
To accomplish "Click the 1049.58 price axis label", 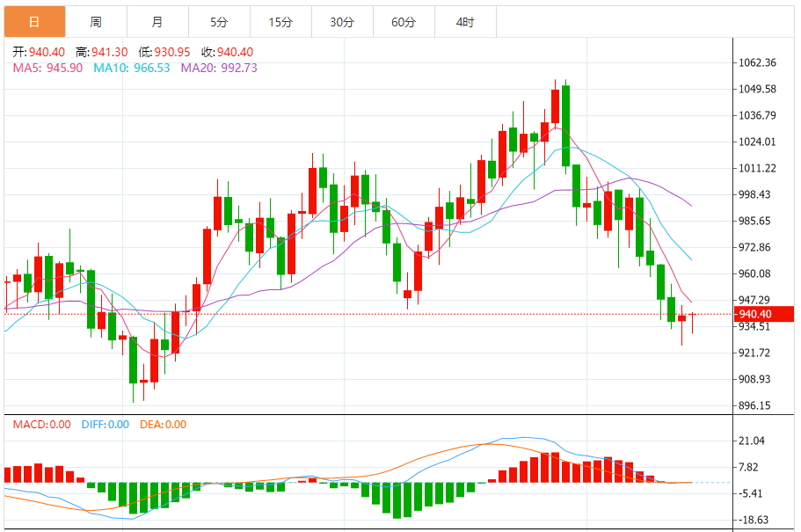I will (757, 90).
